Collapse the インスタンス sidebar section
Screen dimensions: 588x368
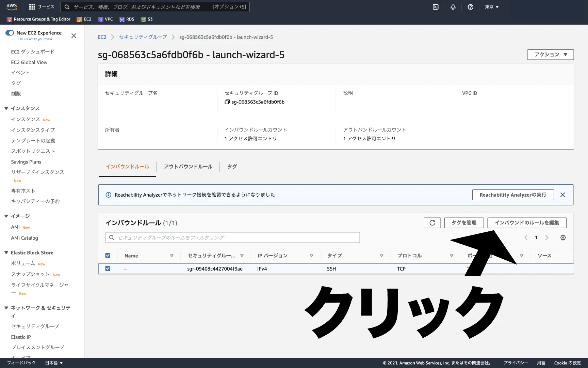click(6, 108)
